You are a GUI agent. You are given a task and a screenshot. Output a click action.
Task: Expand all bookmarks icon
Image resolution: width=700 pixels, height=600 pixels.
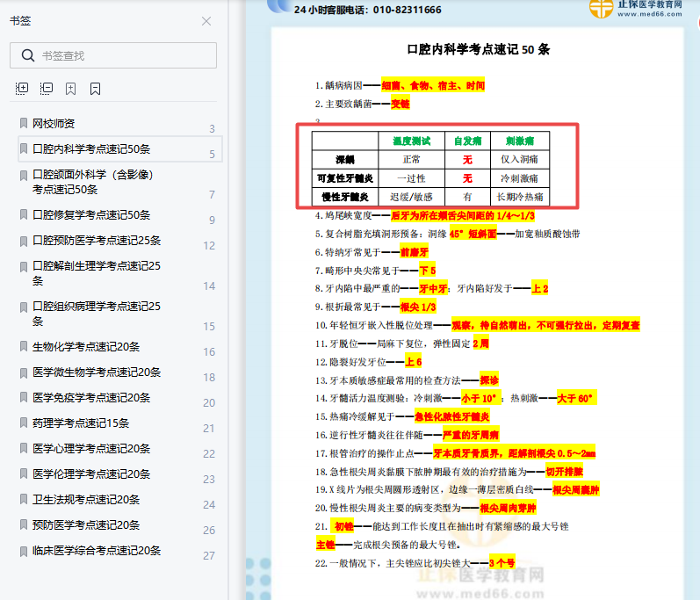click(23, 89)
